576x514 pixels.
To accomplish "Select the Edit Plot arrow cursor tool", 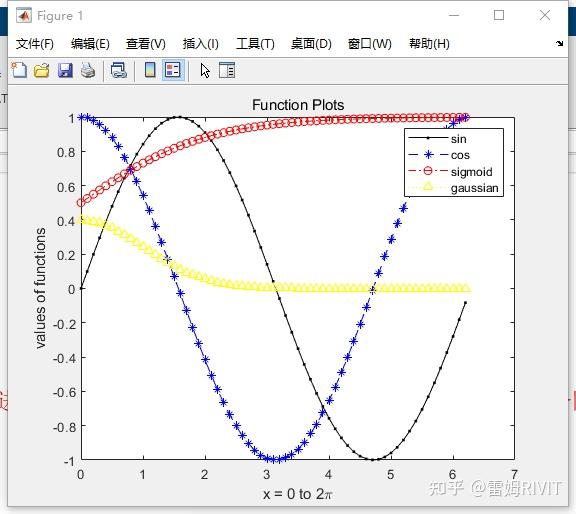I will tap(205, 70).
